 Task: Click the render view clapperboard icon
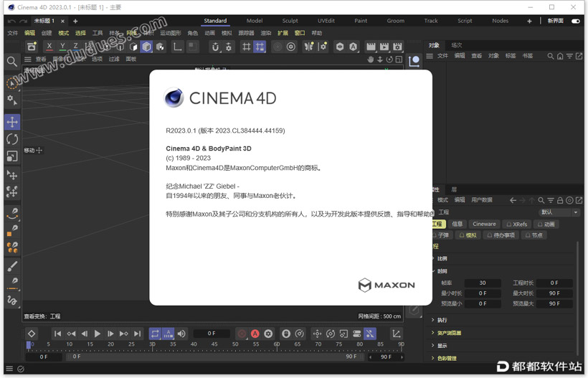(x=371, y=47)
